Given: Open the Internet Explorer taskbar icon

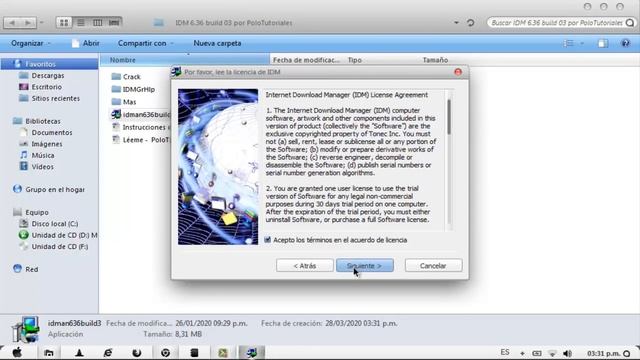Looking at the screenshot, I should (x=108, y=353).
